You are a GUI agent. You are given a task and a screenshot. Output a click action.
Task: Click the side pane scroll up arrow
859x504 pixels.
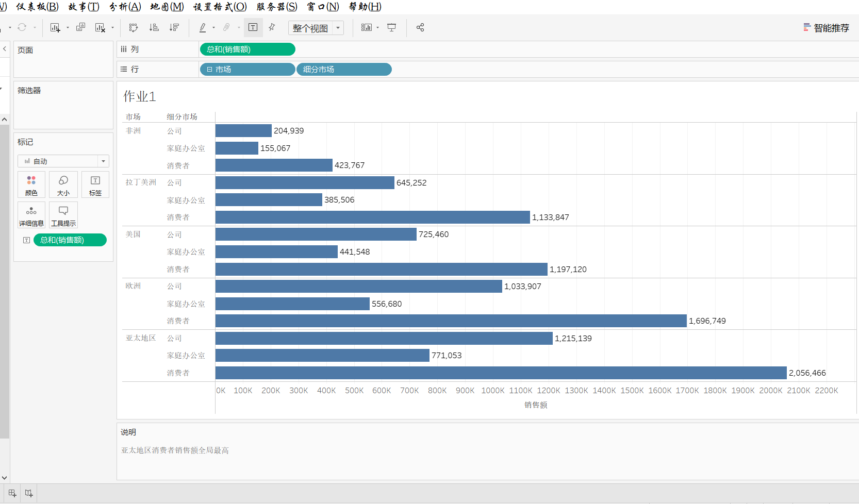(x=5, y=120)
